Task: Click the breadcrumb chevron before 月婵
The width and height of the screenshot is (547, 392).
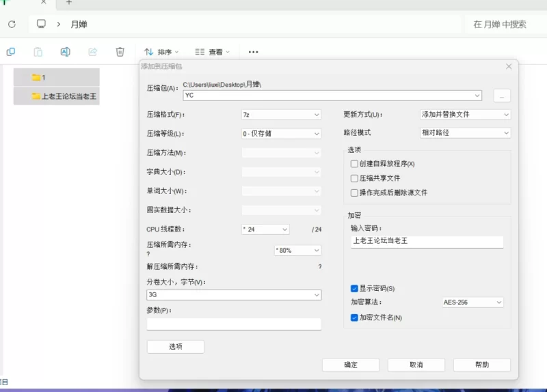Action: [x=59, y=24]
